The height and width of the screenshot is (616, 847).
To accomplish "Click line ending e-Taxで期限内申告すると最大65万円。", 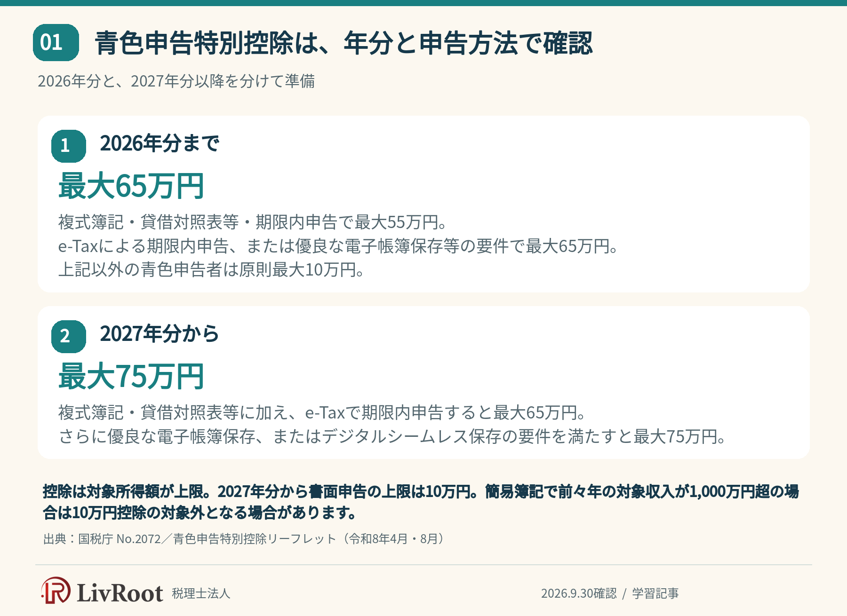I will [322, 413].
